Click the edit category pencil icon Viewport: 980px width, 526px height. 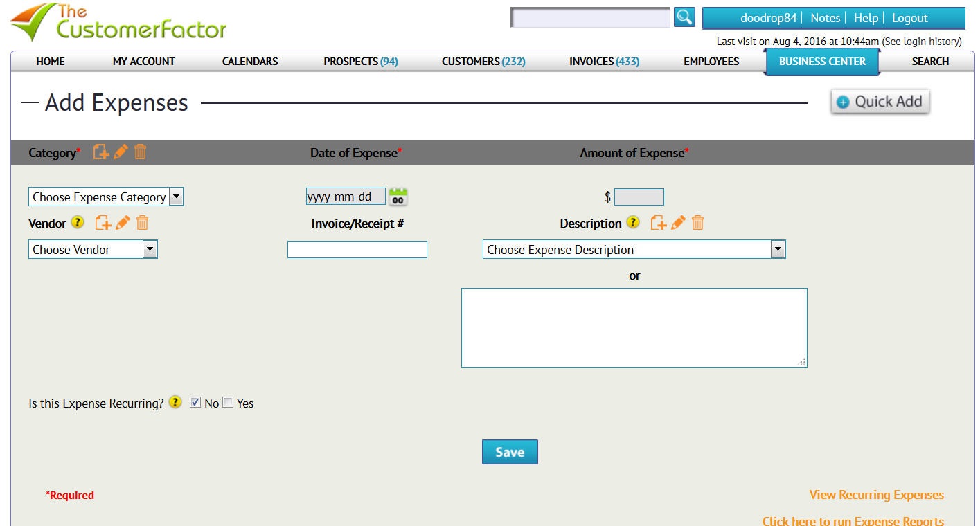pyautogui.click(x=121, y=152)
